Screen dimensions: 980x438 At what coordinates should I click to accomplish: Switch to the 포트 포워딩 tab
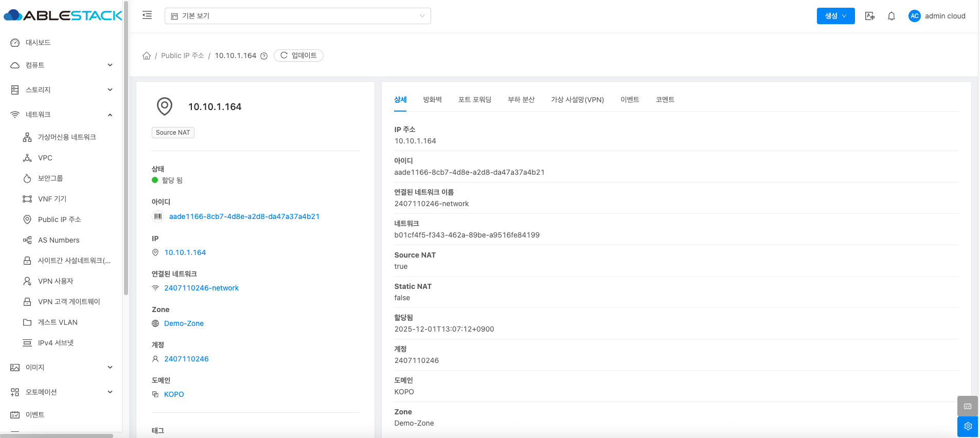(x=474, y=100)
